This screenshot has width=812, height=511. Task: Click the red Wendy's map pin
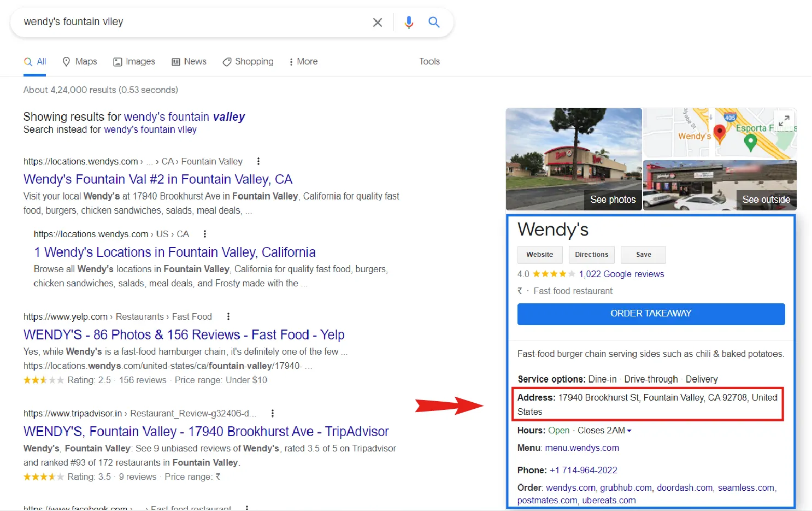[x=720, y=131]
